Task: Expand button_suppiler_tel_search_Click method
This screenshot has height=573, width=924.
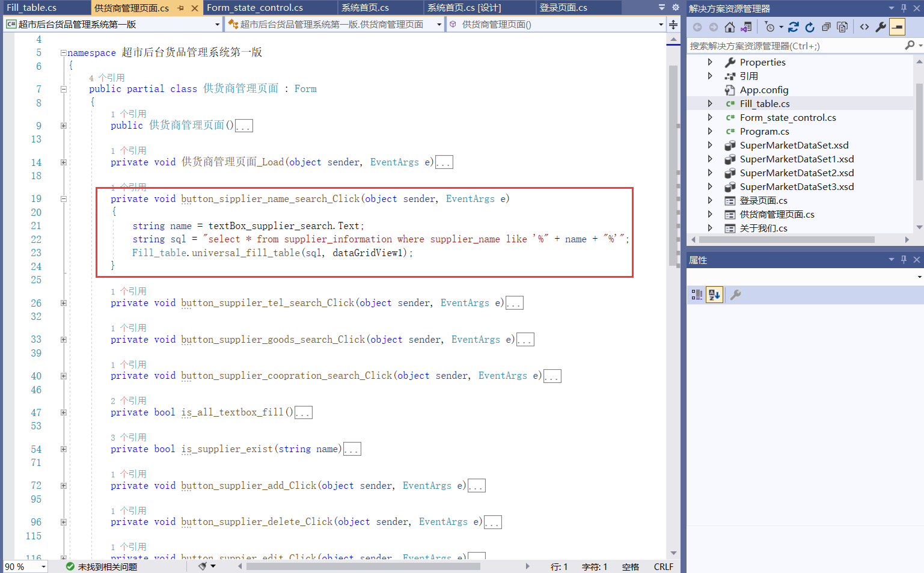Action: (63, 303)
